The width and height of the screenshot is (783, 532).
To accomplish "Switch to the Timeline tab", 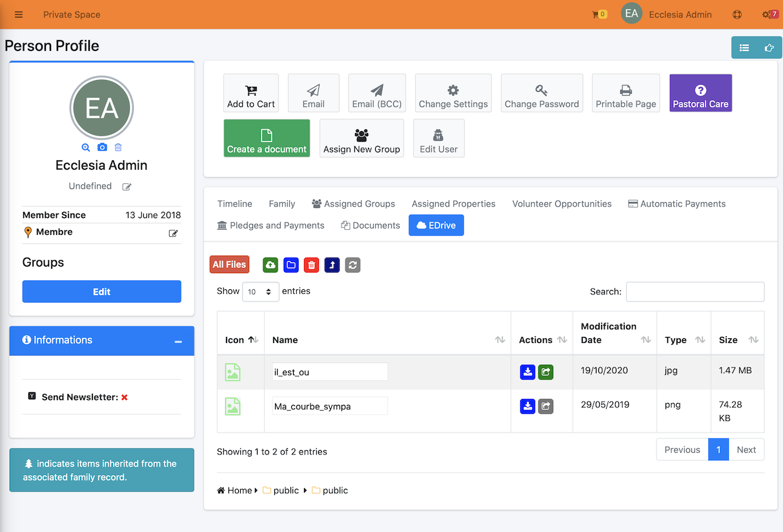I will pos(235,203).
